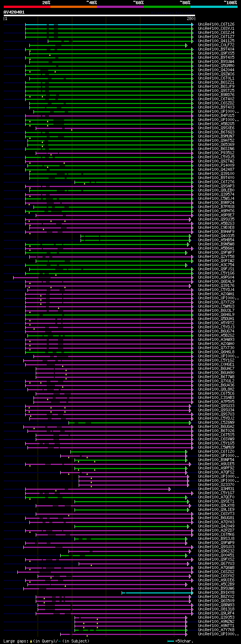Viewport: 241px width, 644px height.
Task: Select the UniRef100_O65369 label
Action: point(216,145)
